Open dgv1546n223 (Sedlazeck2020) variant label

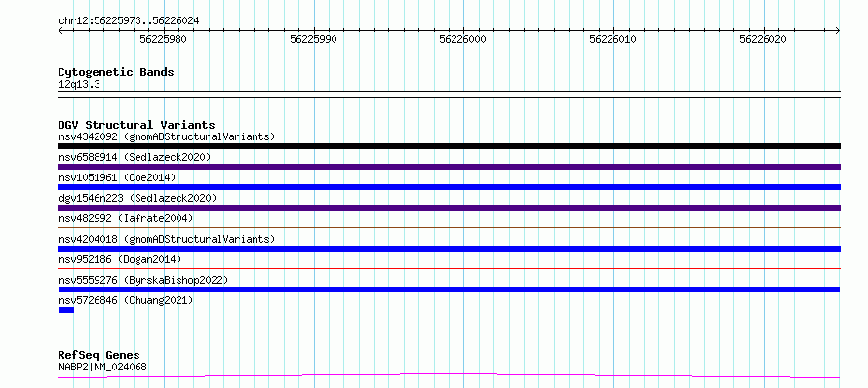pyautogui.click(x=138, y=198)
